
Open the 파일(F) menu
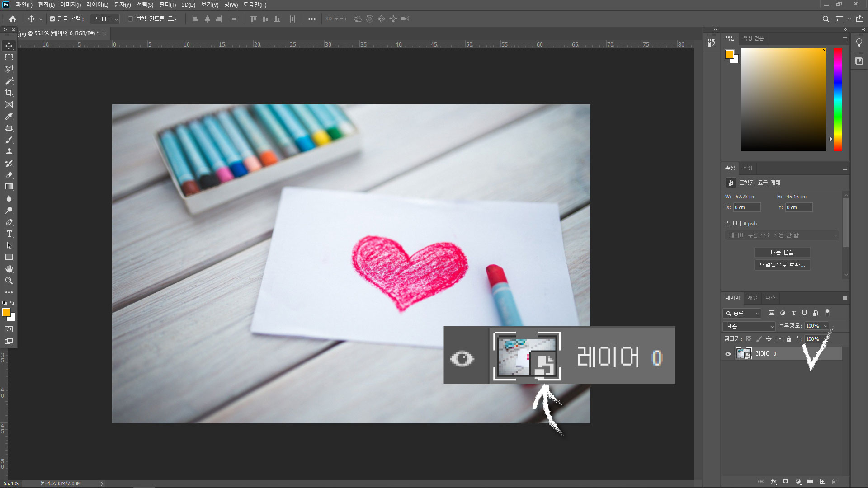pyautogui.click(x=24, y=5)
